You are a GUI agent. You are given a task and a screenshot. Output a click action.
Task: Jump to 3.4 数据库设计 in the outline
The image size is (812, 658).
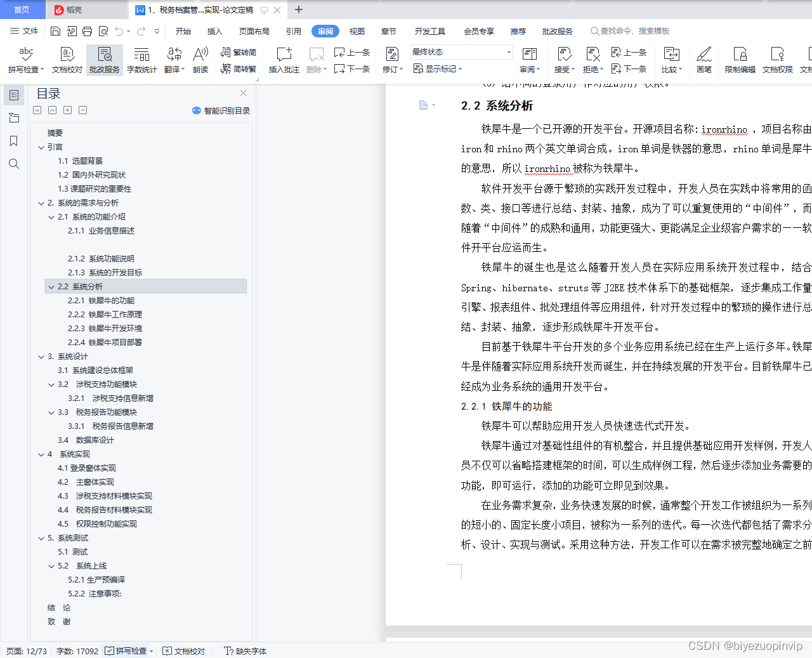[86, 440]
